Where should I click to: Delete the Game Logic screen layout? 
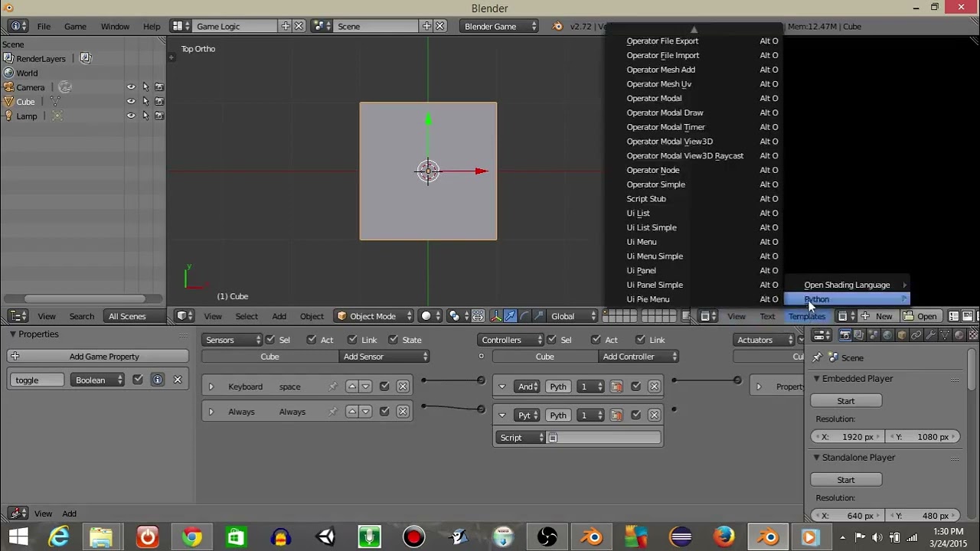pos(299,26)
